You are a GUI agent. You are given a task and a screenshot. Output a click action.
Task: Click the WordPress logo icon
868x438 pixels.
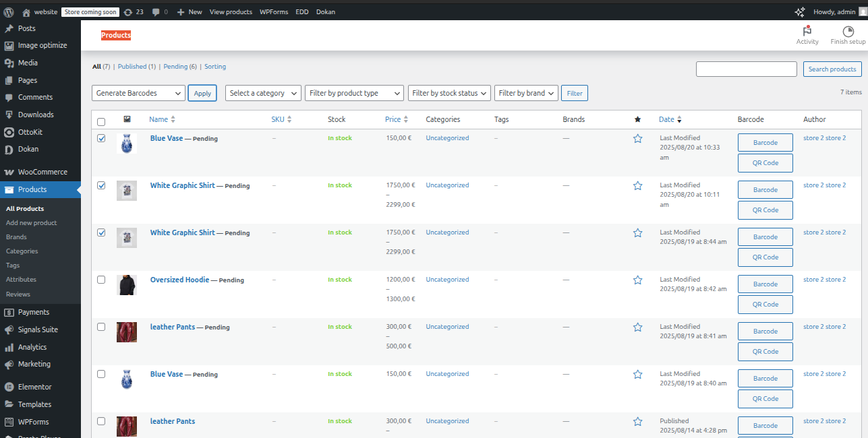(x=9, y=11)
